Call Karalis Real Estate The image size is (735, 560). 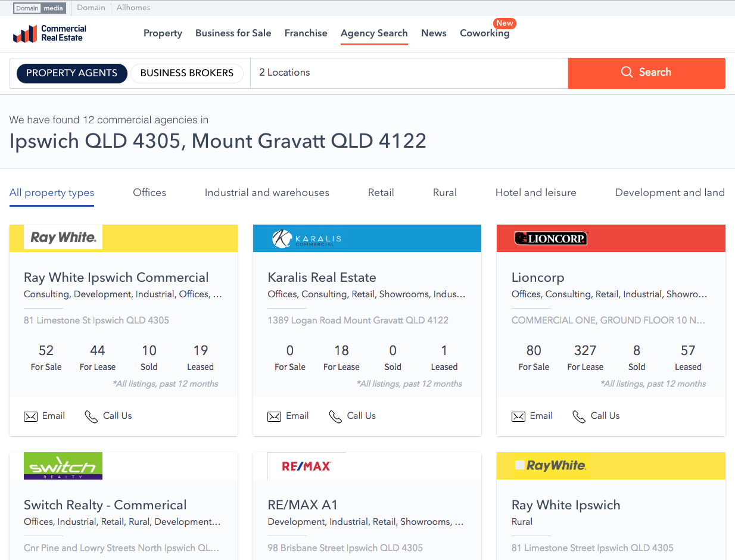pos(353,416)
